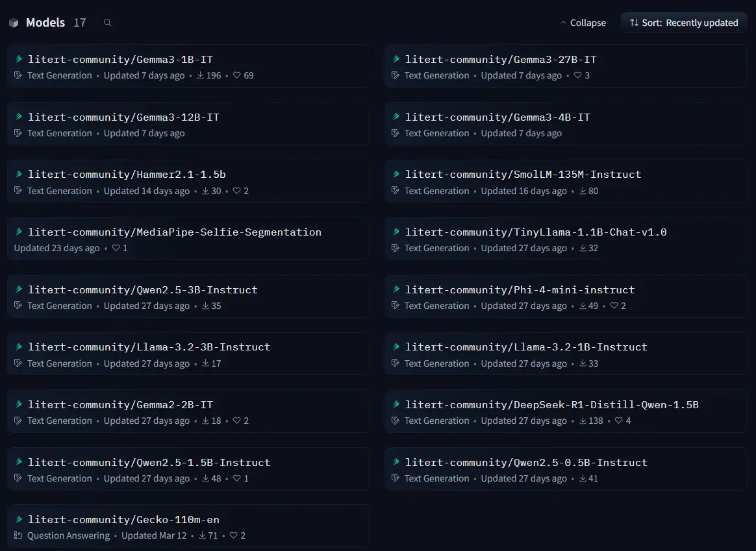Open litert-community/Gemma3-12B-IT model
This screenshot has height=551, width=756.
[188, 124]
